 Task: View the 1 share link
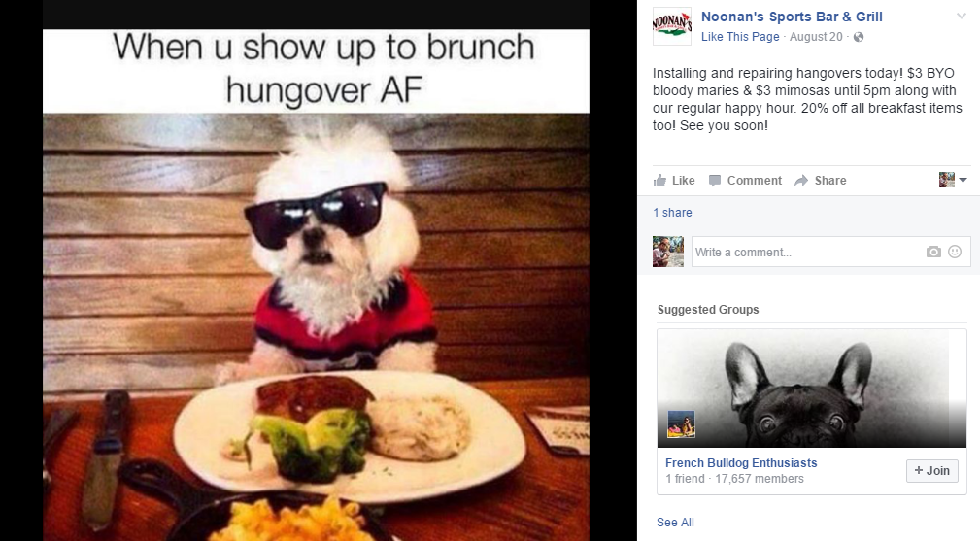(x=672, y=213)
